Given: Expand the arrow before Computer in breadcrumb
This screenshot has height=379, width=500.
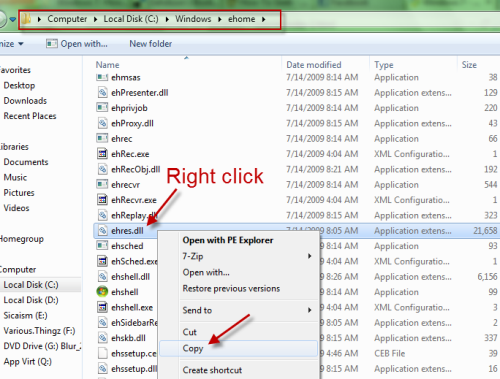Looking at the screenshot, I should [x=39, y=19].
